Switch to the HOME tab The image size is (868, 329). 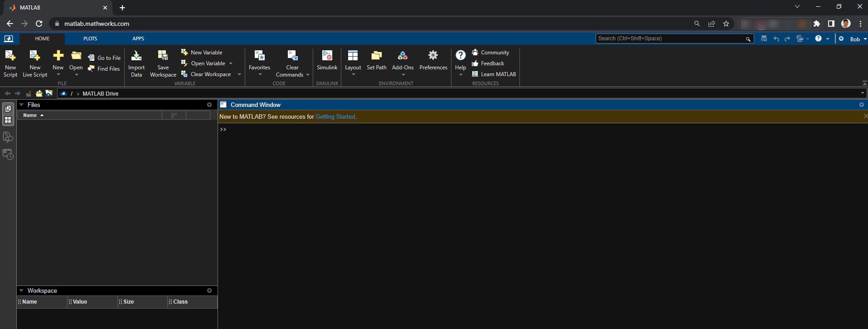42,39
